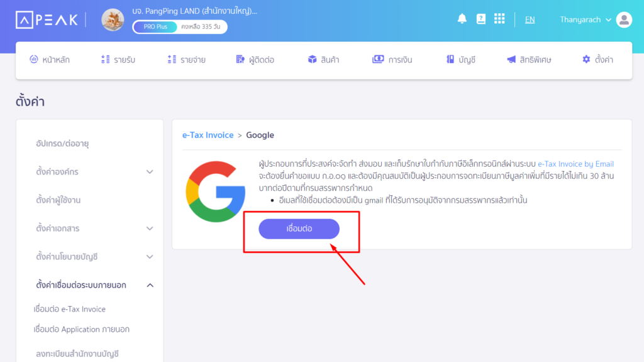Click the finance money icon
The width and height of the screenshot is (644, 362).
point(378,59)
